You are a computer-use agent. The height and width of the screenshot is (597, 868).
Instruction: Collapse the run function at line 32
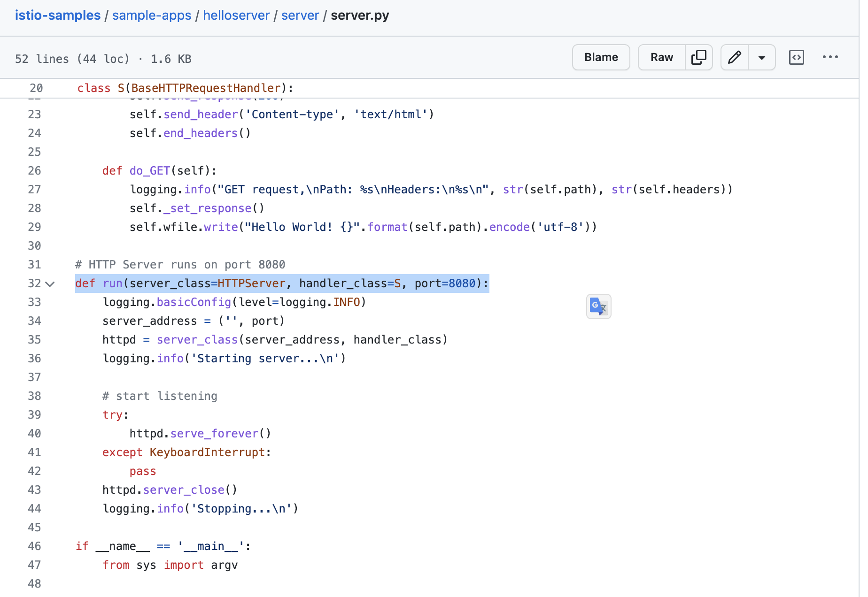(x=50, y=284)
